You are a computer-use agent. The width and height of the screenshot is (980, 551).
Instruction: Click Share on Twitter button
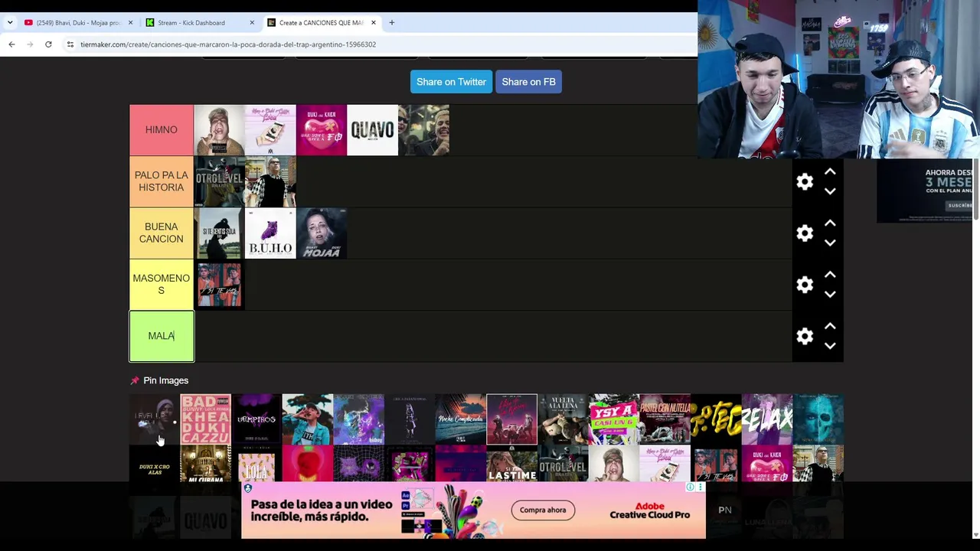[451, 82]
